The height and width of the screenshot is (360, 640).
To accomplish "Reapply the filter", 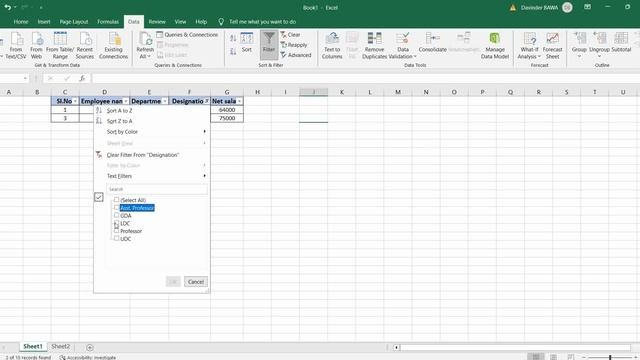I will [x=294, y=45].
